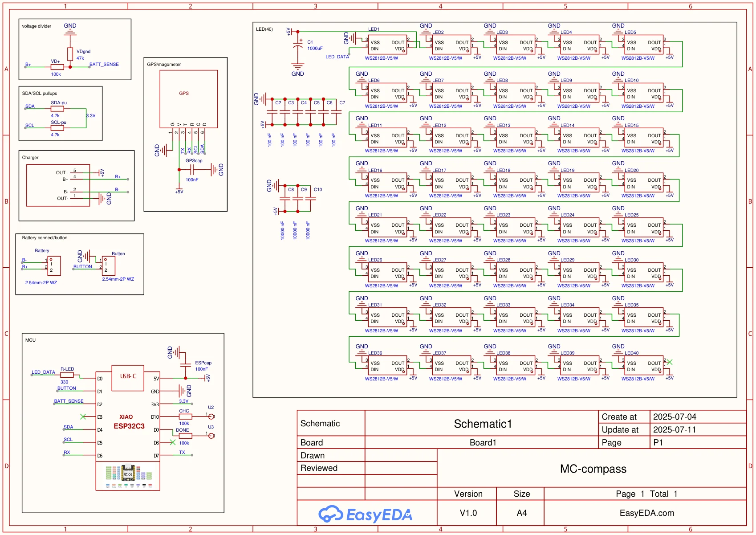Click the EasyEDA cloud logo
Image resolution: width=756 pixels, height=535 pixels.
click(x=331, y=514)
